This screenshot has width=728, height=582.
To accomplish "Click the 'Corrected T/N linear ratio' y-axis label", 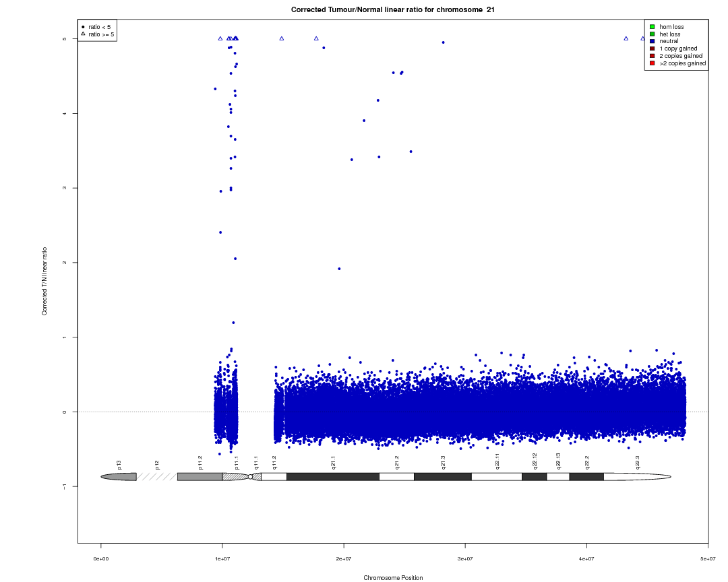I will 44,282.
